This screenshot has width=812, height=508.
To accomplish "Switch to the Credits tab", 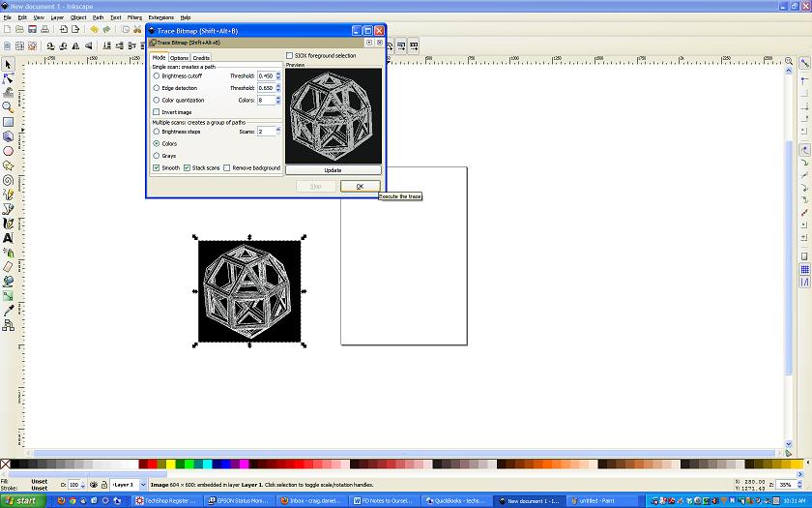I will 201,58.
